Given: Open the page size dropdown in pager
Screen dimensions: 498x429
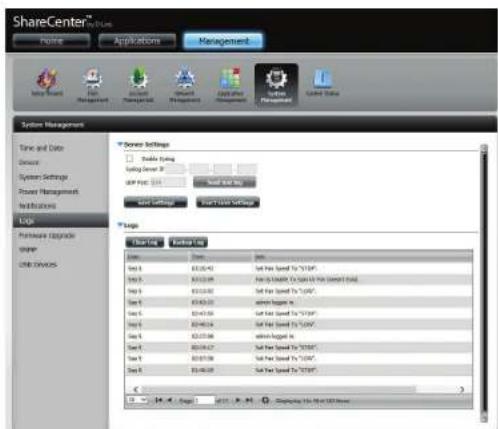Looking at the screenshot, I should tap(137, 400).
